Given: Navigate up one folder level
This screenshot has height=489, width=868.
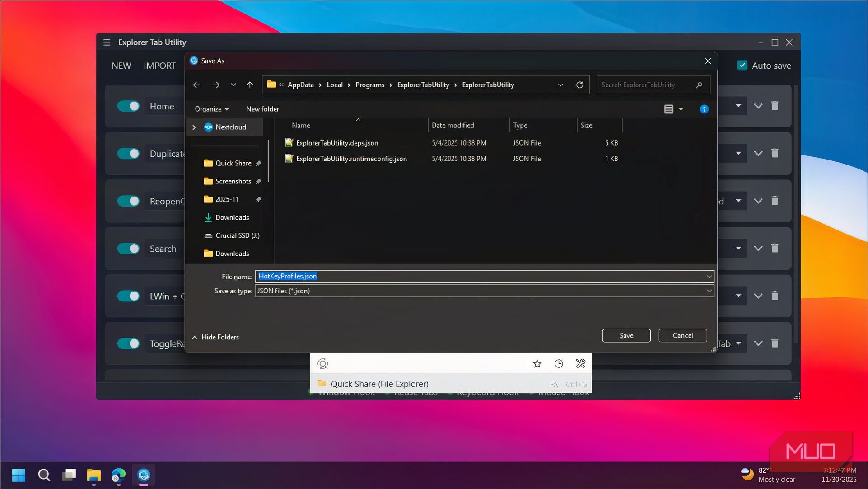Looking at the screenshot, I should click(x=250, y=85).
